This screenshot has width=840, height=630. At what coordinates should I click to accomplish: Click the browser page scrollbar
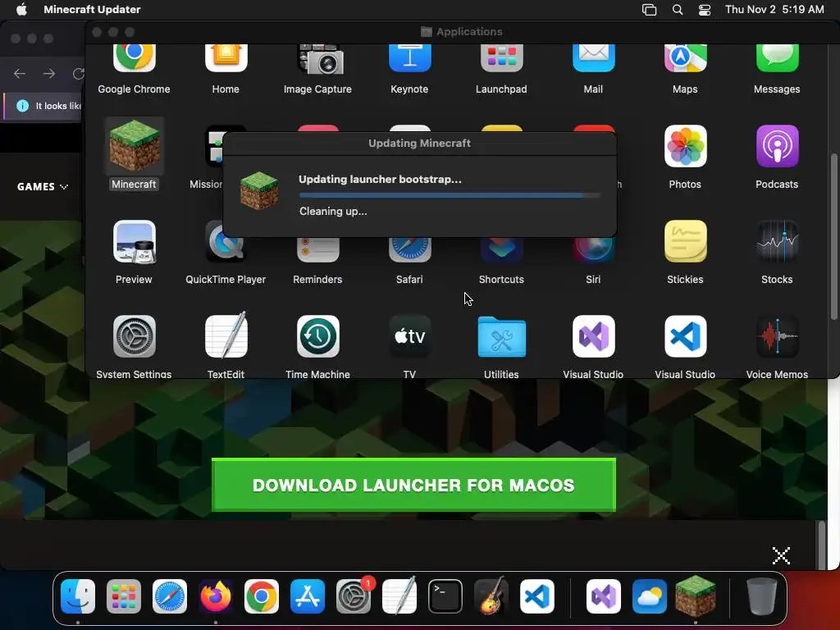click(821, 546)
